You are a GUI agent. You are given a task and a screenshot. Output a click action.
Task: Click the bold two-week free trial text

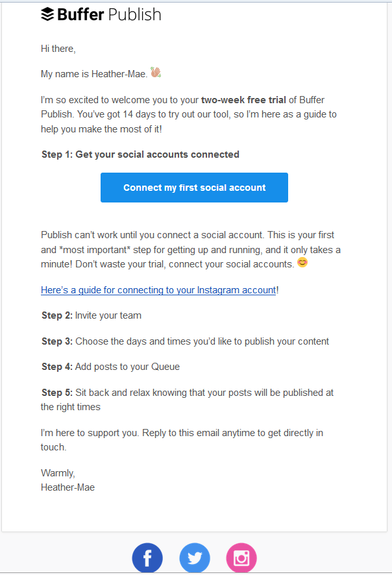[243, 100]
